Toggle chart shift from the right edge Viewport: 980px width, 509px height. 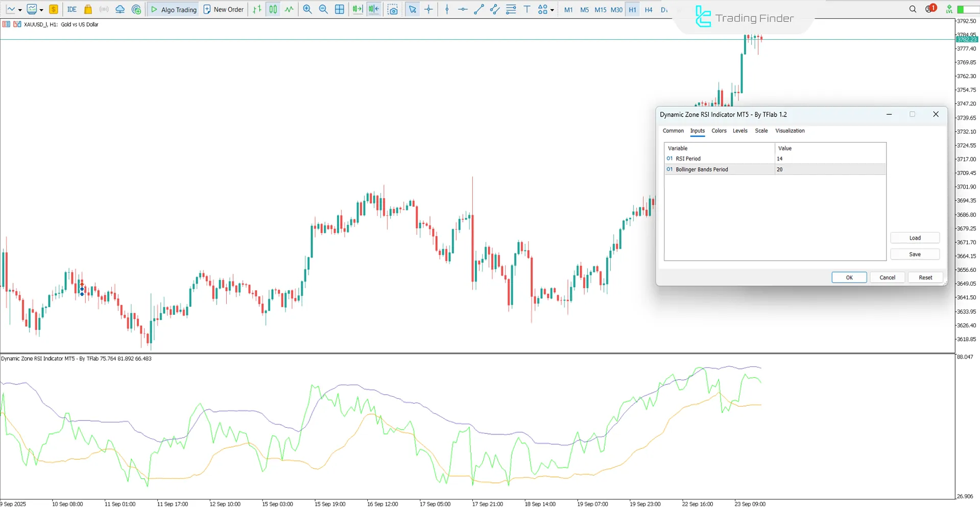click(x=373, y=9)
